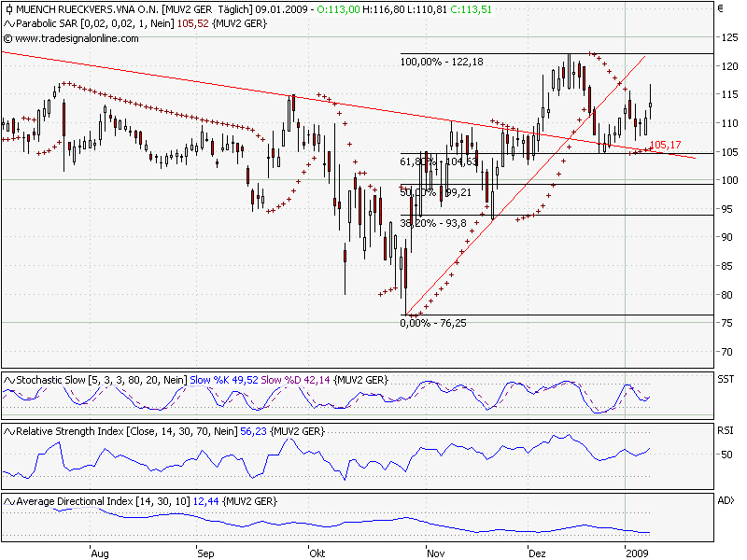Click price axis label 75
This screenshot has height=560, width=747.
click(726, 323)
